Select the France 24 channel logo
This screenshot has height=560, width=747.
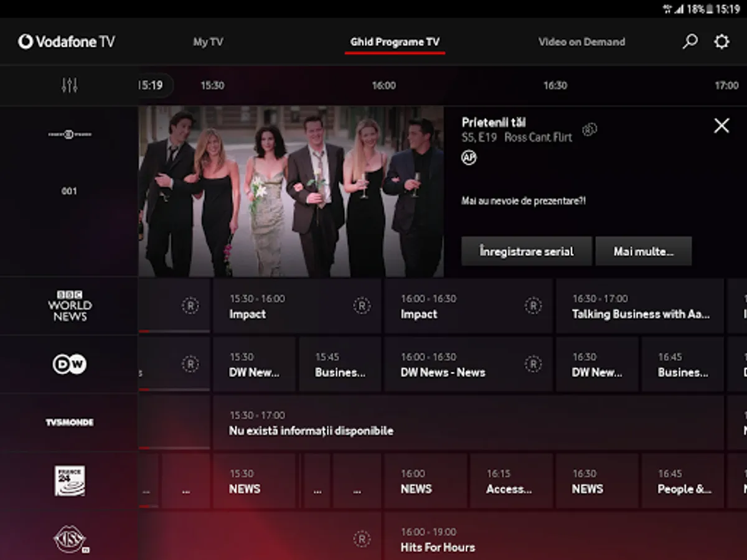(x=70, y=481)
